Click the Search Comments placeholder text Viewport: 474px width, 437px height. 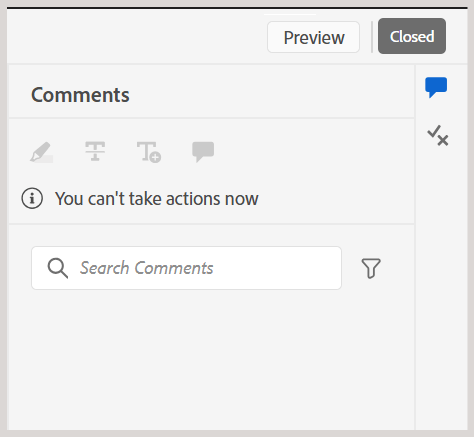(x=147, y=268)
